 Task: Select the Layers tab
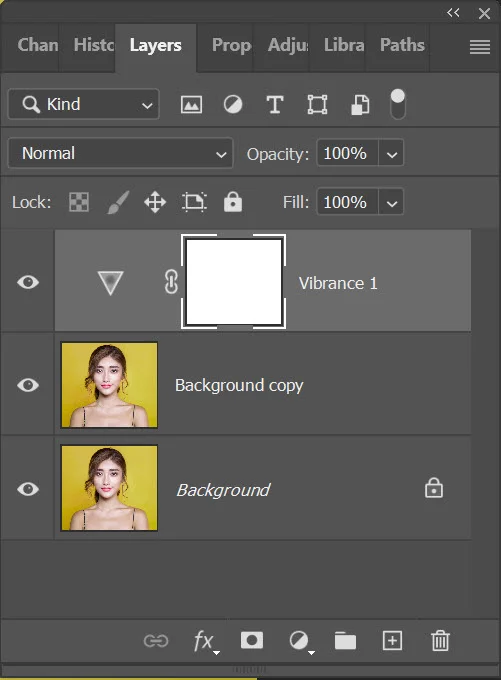(x=156, y=45)
